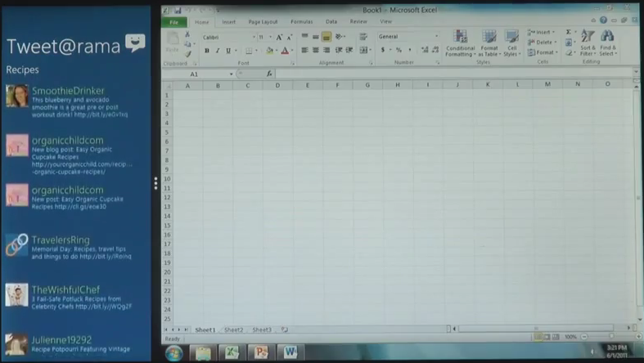Click the Decrease Decimal icon
The width and height of the screenshot is (644, 363).
pyautogui.click(x=435, y=50)
